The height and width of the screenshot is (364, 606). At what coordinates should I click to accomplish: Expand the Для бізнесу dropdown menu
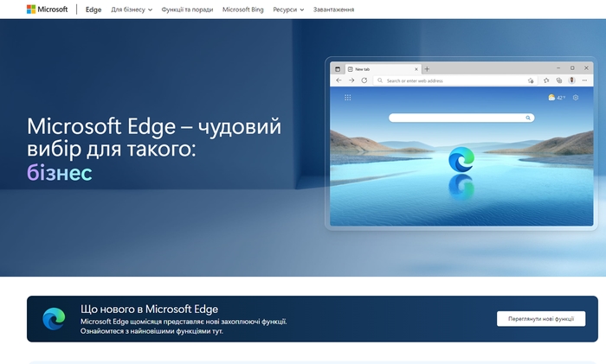pyautogui.click(x=132, y=10)
